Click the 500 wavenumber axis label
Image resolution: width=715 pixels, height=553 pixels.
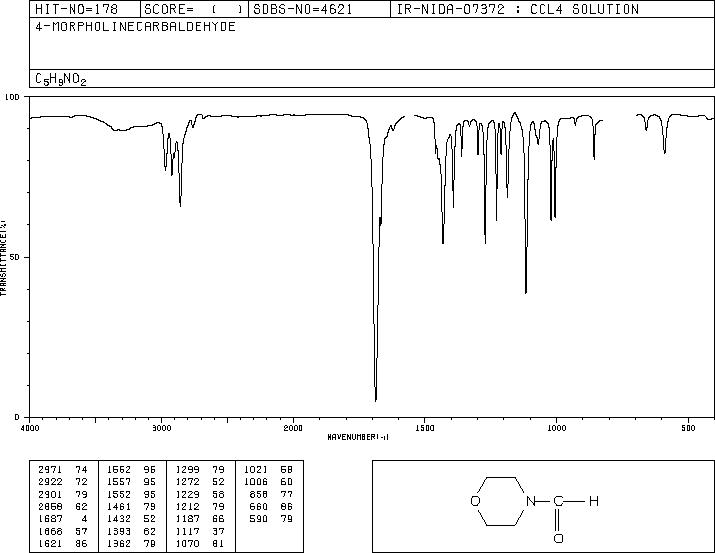coord(688,428)
